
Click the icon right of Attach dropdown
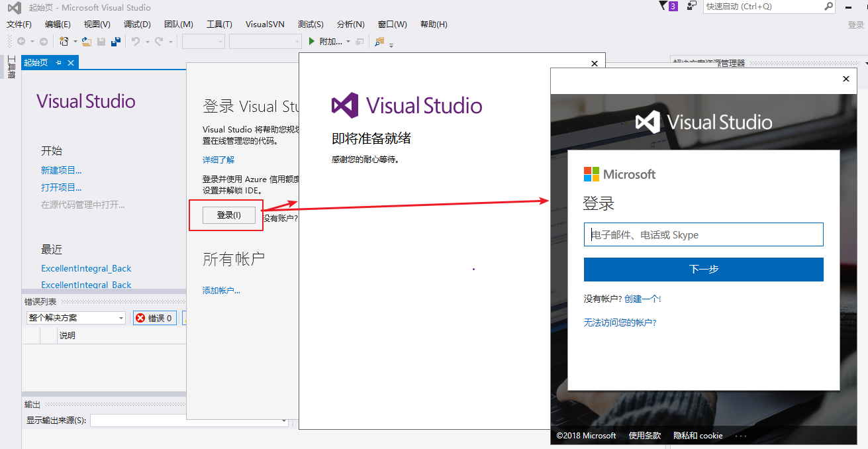tap(360, 41)
